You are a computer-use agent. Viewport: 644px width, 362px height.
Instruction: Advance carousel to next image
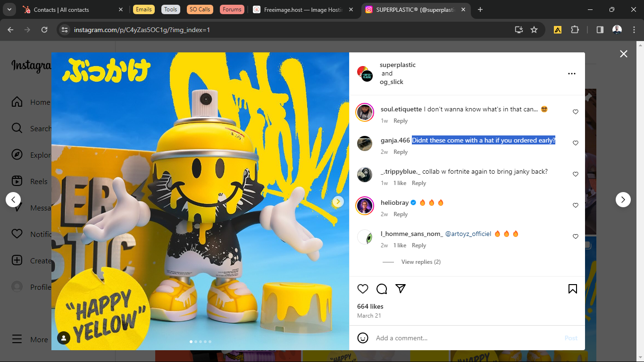click(338, 202)
